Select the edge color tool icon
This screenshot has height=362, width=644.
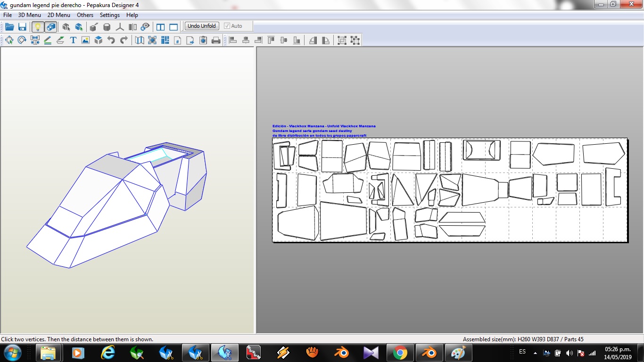tap(60, 40)
